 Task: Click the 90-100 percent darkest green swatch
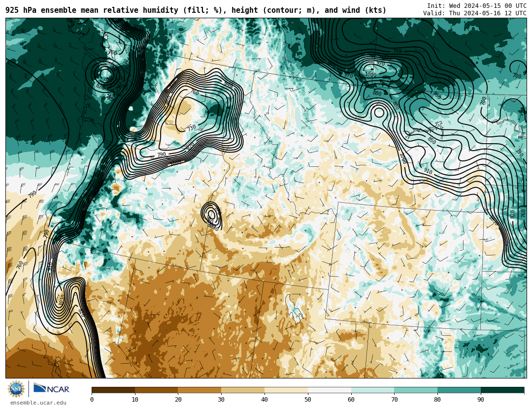click(x=502, y=390)
